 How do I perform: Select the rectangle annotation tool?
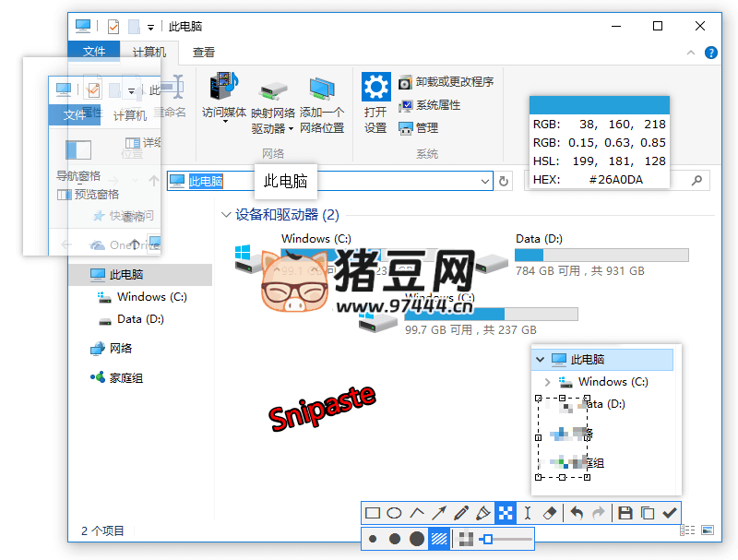point(373,512)
